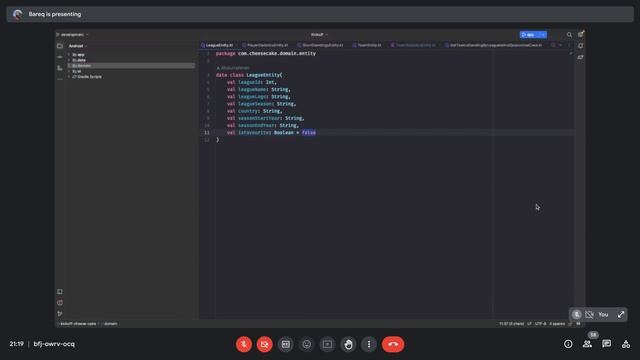Switch to TeamEntity.kt tab

point(367,45)
